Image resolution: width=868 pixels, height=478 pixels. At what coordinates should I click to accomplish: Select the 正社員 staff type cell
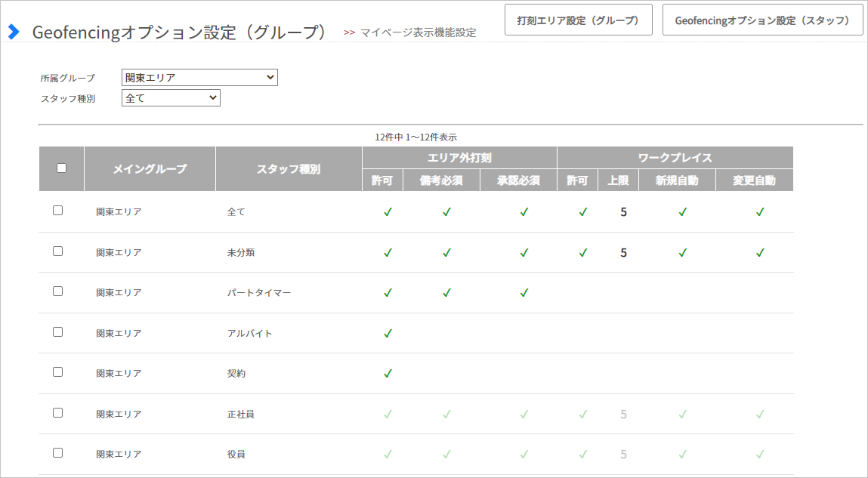pyautogui.click(x=241, y=415)
